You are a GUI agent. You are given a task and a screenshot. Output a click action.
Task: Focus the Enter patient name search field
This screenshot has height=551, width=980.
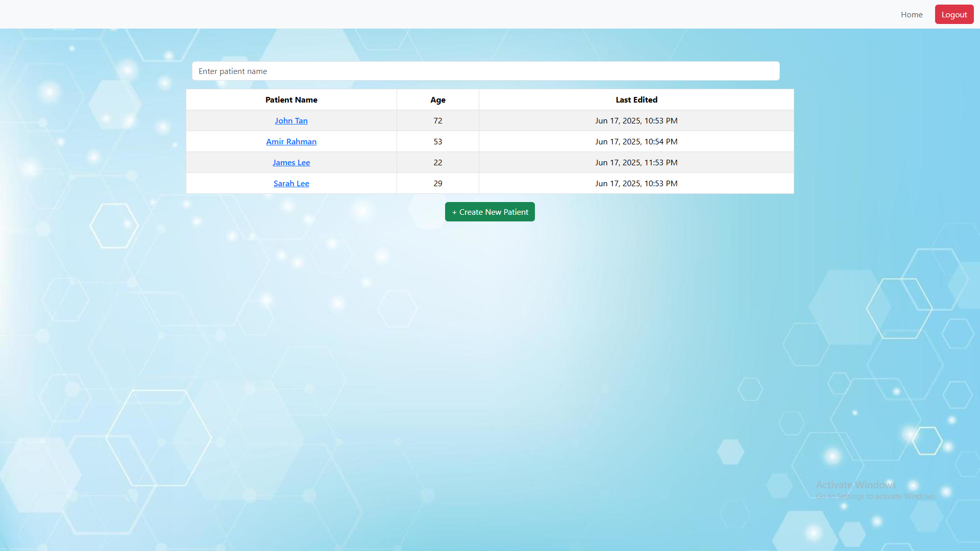tap(485, 71)
